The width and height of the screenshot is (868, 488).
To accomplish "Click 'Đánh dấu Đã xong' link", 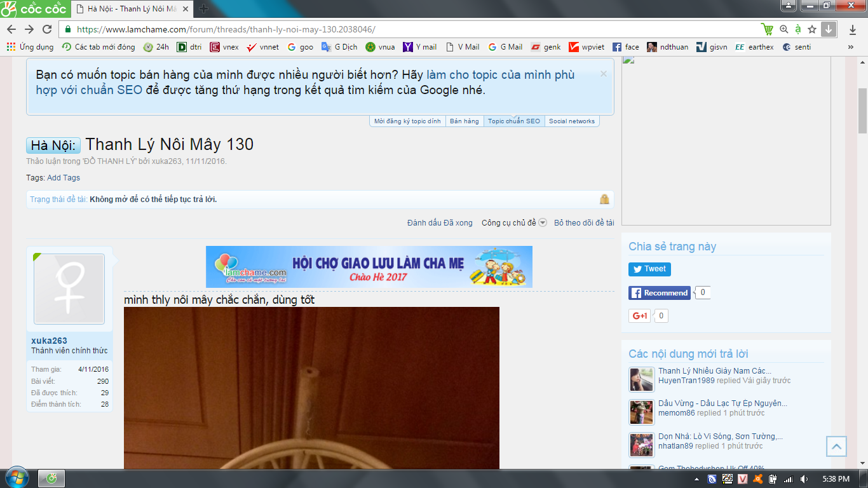I will [x=440, y=223].
